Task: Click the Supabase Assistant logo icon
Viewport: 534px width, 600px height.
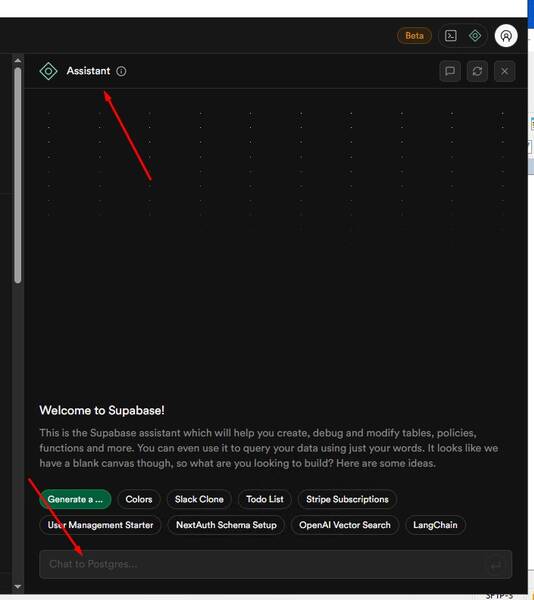Action: coord(48,71)
